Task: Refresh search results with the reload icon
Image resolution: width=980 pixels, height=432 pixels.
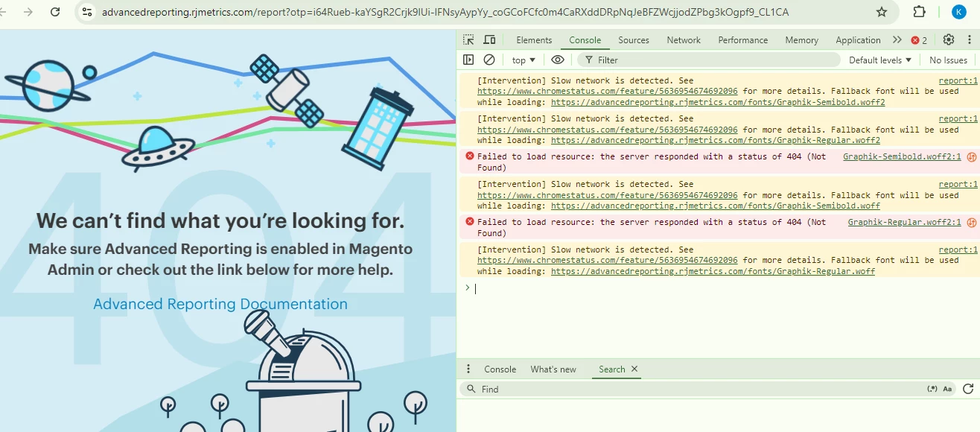Action: pyautogui.click(x=968, y=389)
